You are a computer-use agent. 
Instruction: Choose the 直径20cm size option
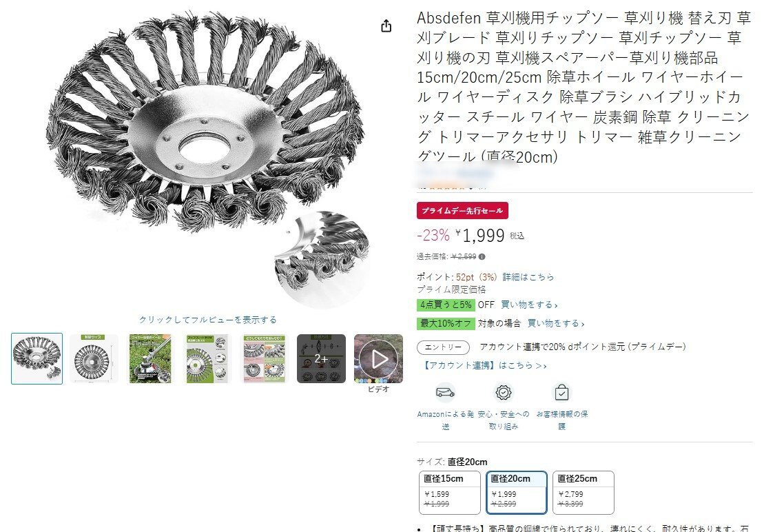tap(517, 493)
